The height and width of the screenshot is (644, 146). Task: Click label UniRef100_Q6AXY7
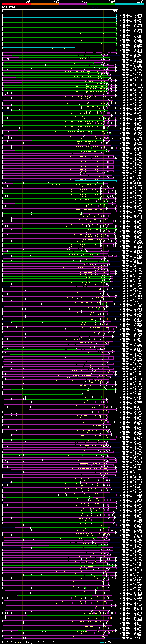pos(131,567)
